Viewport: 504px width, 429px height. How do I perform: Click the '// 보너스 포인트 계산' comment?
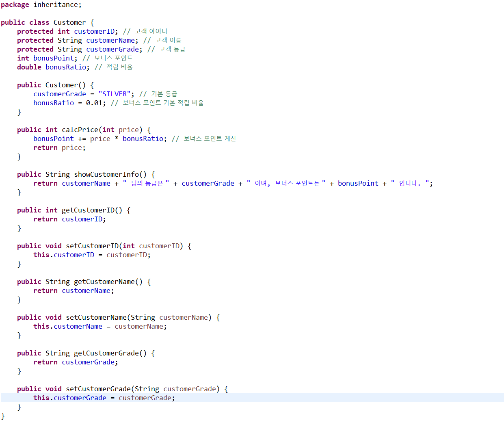coord(204,139)
